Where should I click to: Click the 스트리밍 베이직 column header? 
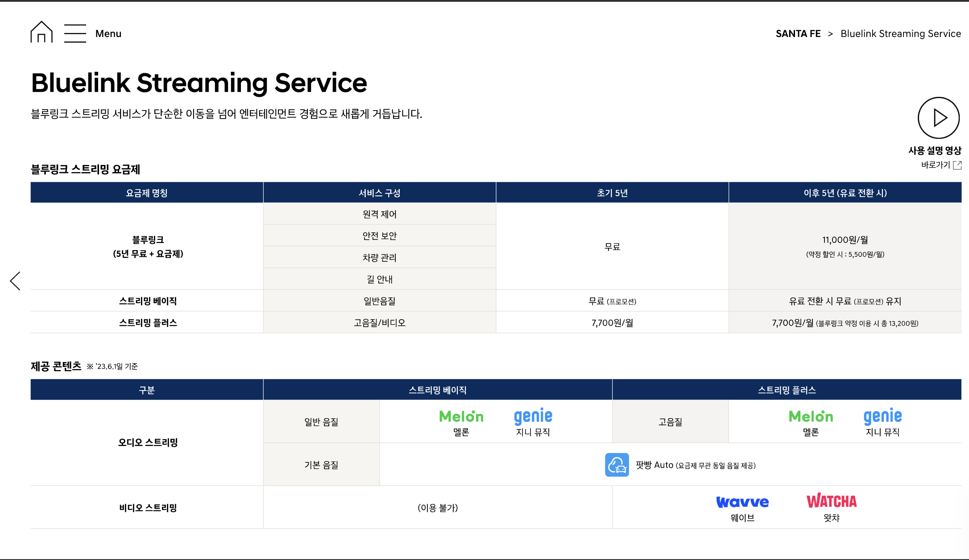437,390
